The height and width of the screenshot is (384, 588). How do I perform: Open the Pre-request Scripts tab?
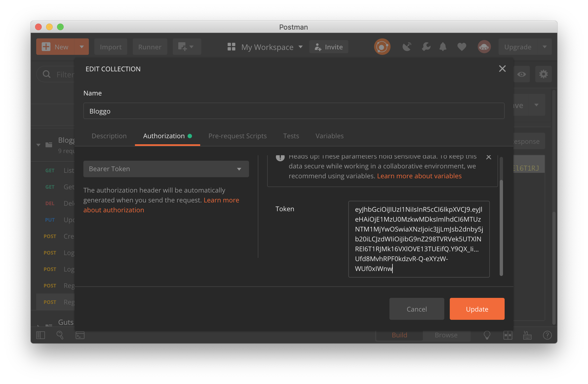click(x=237, y=136)
